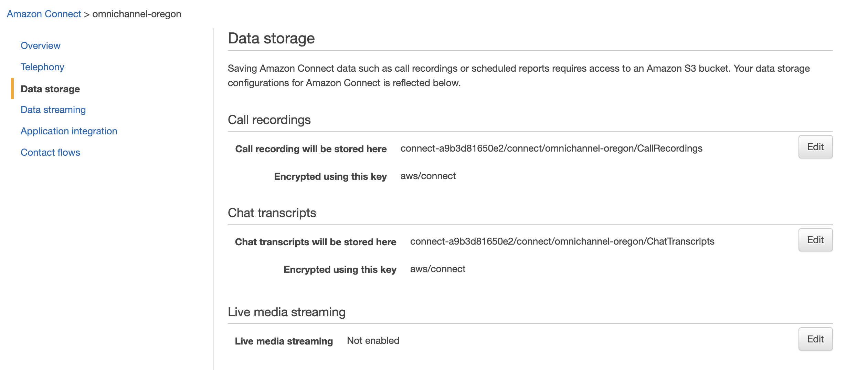
Task: Click the aws/connect key under Call recordings
Action: coord(428,176)
